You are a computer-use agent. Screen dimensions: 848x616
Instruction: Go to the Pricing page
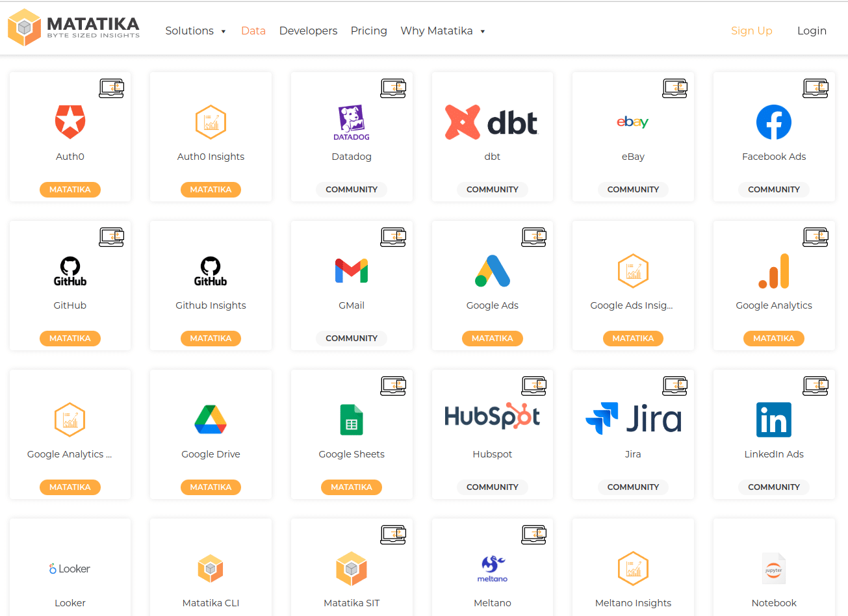[x=368, y=31]
